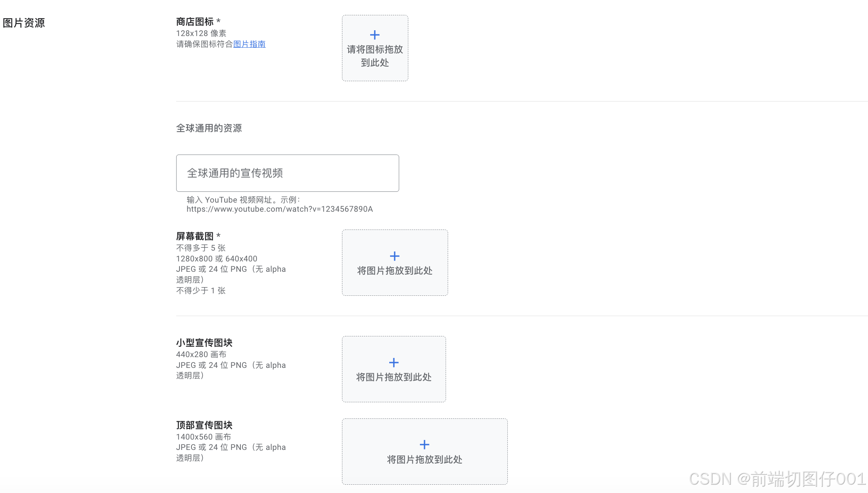Screen dimensions: 868x493
Task: Click the 顶部宣传图块 field label
Action: 204,425
